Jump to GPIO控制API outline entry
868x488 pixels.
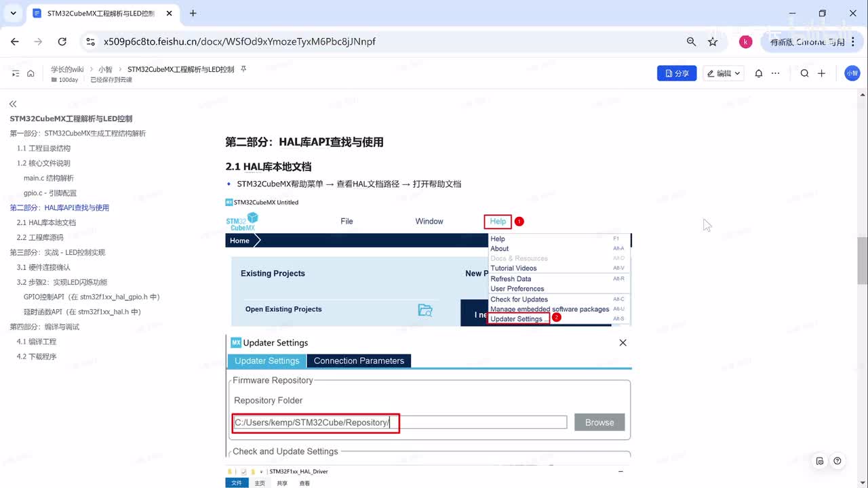click(x=92, y=297)
